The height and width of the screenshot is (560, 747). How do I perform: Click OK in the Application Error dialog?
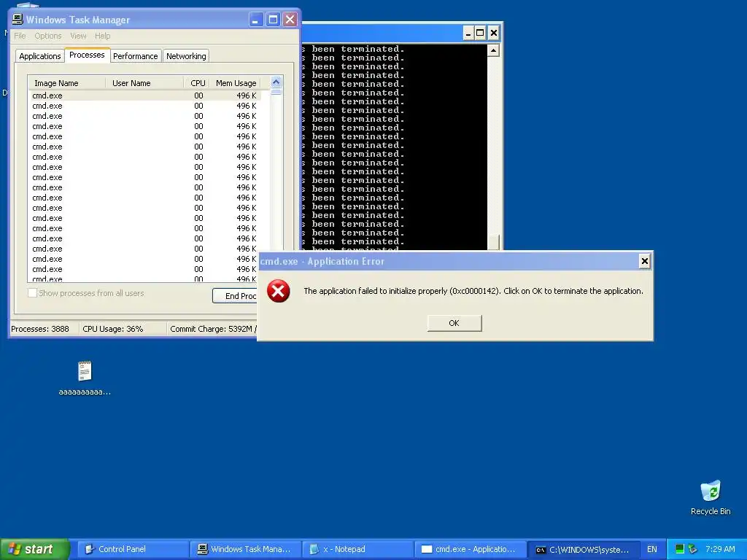(454, 323)
